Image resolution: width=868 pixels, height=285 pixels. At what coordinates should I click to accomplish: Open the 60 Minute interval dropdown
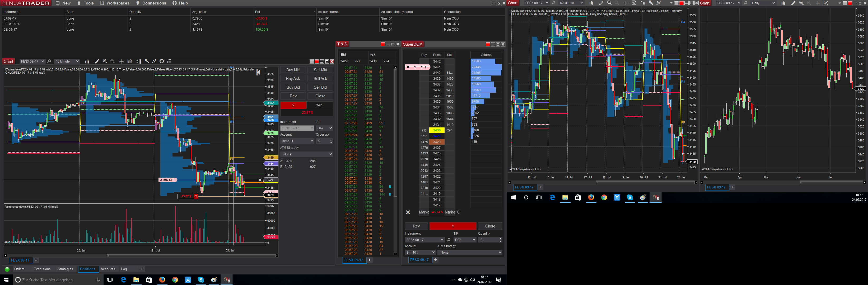[571, 3]
